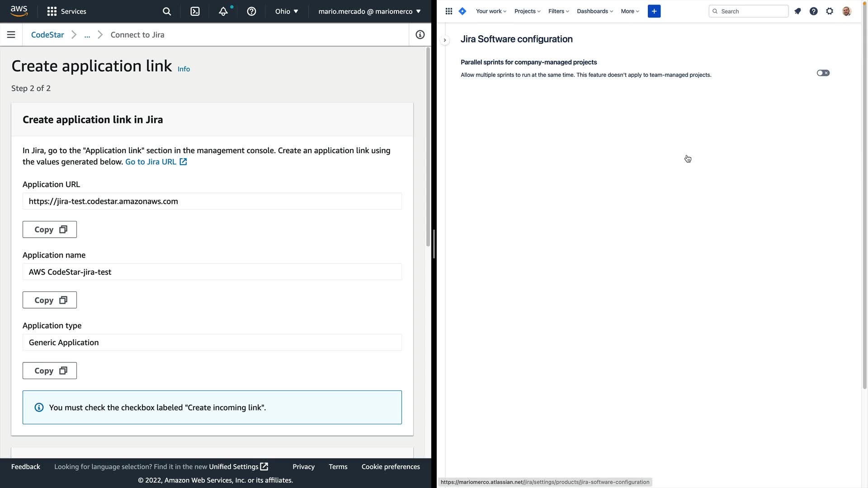Open AWS CloudShell terminal icon

[x=195, y=11]
